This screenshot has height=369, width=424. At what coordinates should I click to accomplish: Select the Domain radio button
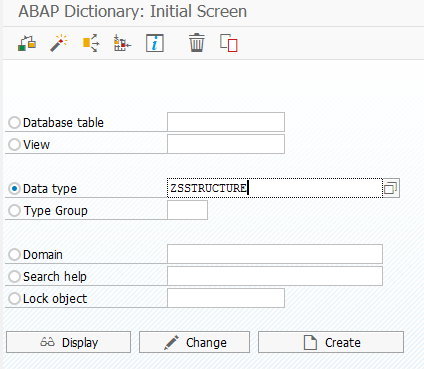pos(14,254)
